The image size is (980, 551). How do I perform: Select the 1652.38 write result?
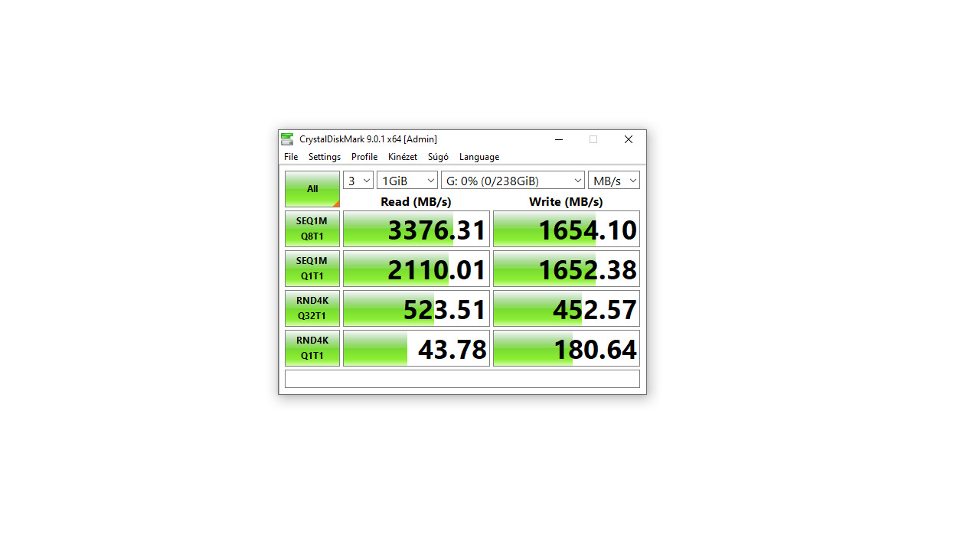[x=567, y=269]
